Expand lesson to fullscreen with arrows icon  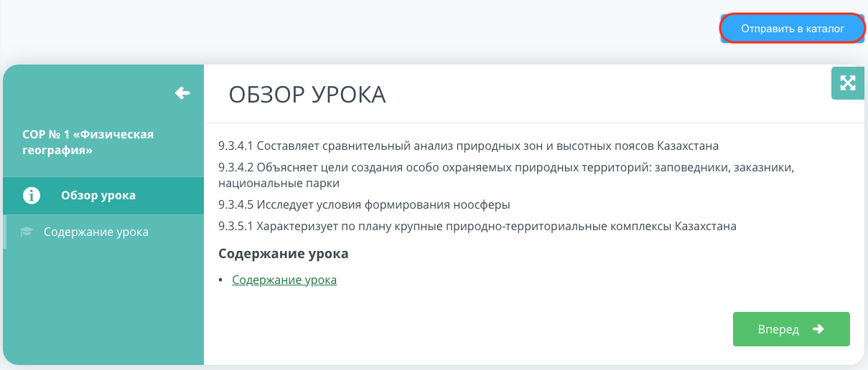pos(847,82)
